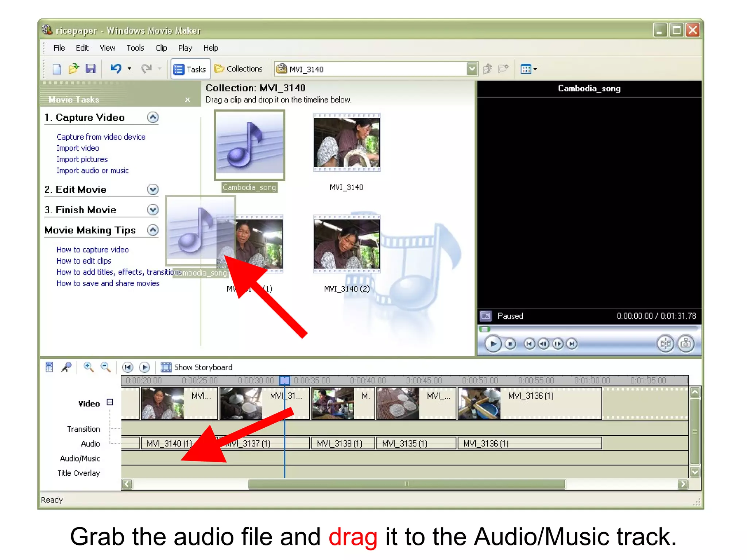
Task: Click the Undo arrow icon
Action: pos(116,69)
